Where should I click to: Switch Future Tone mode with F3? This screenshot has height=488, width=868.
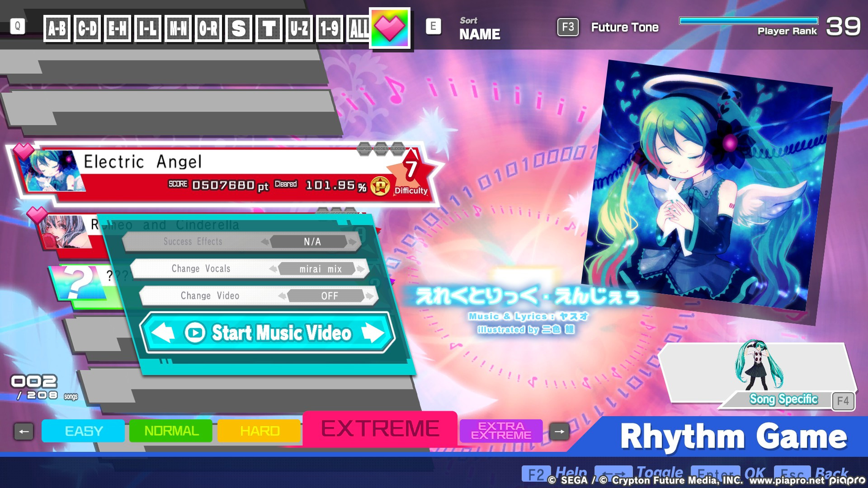point(569,27)
